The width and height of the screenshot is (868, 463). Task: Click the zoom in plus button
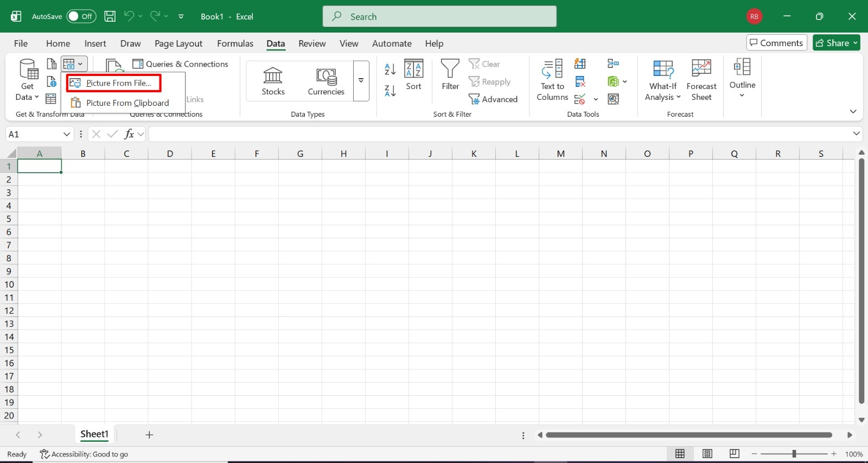[x=834, y=454]
